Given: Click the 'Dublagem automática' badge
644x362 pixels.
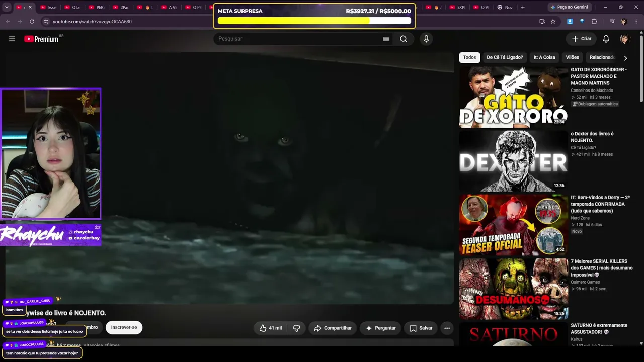Looking at the screenshot, I should 595,104.
